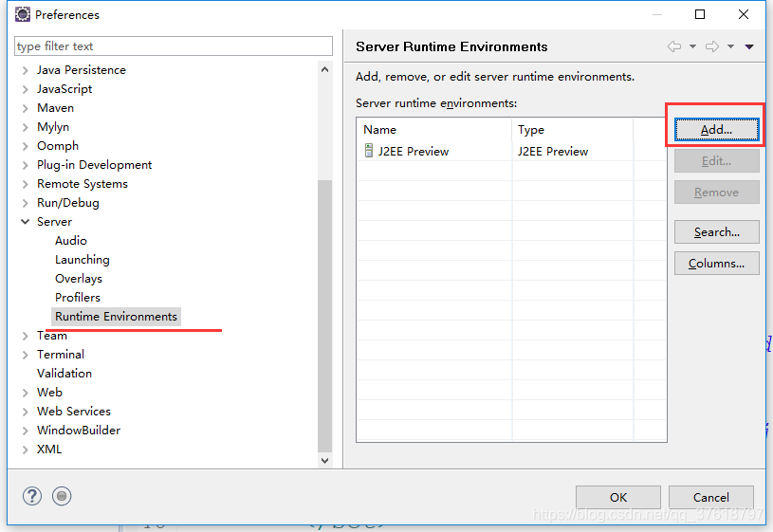
Task: Expand the Web node
Action: [26, 393]
